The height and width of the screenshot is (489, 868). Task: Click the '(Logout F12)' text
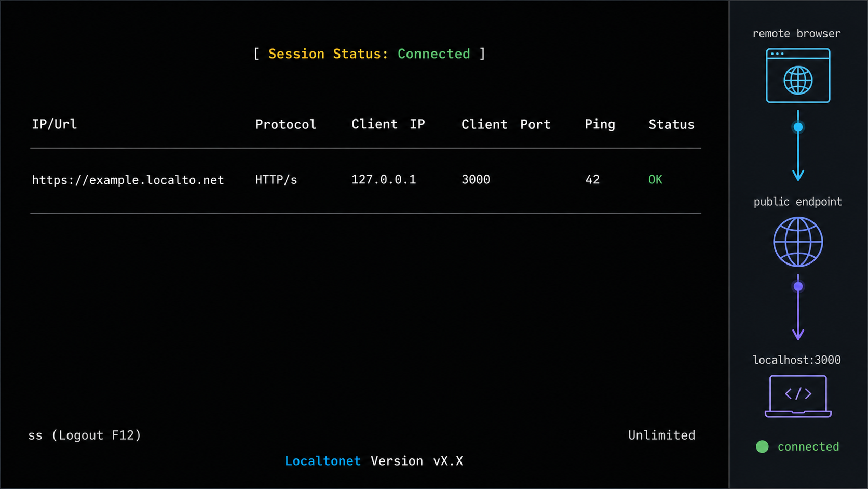[x=96, y=435]
